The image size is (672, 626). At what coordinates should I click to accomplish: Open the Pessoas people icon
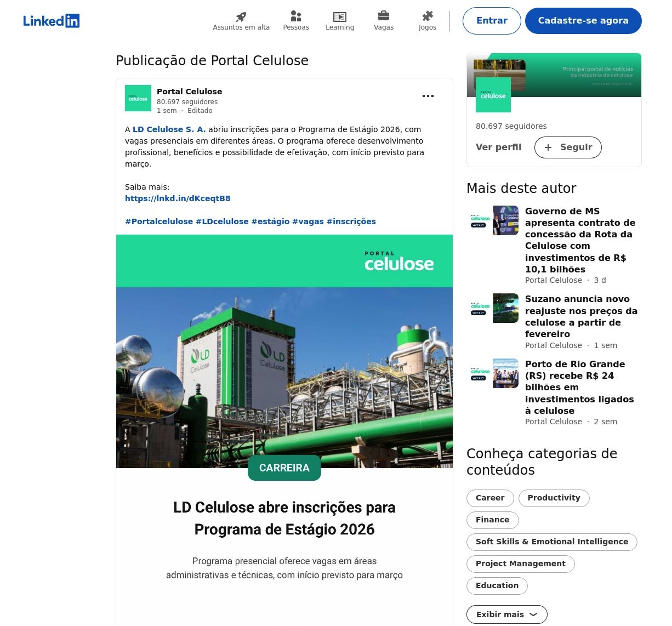(296, 16)
